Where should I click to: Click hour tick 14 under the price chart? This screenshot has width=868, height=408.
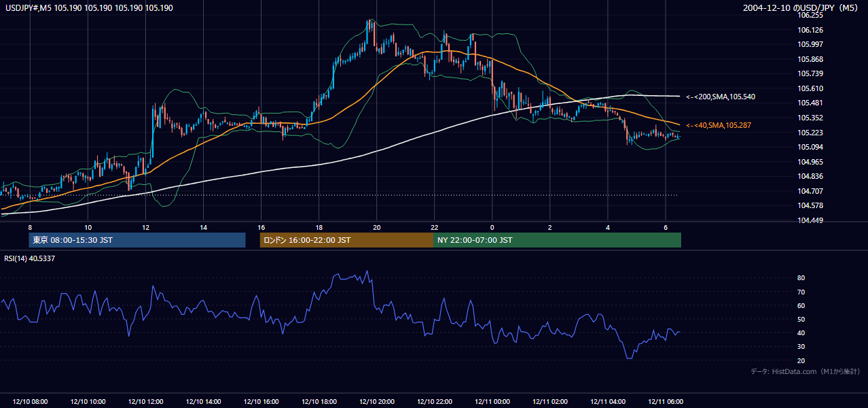[x=203, y=227]
